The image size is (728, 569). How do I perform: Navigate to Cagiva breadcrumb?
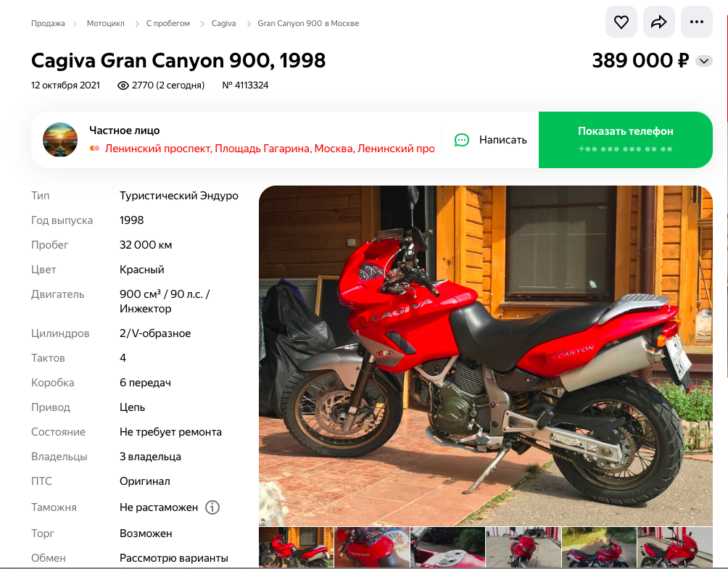pos(224,23)
